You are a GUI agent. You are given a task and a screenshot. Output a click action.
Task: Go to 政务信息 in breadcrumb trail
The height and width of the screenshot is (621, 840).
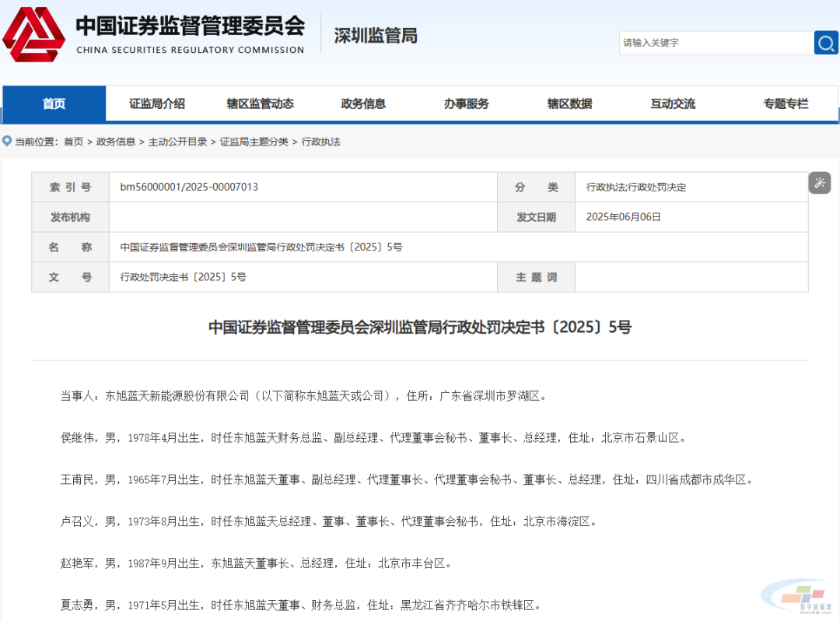click(x=116, y=142)
